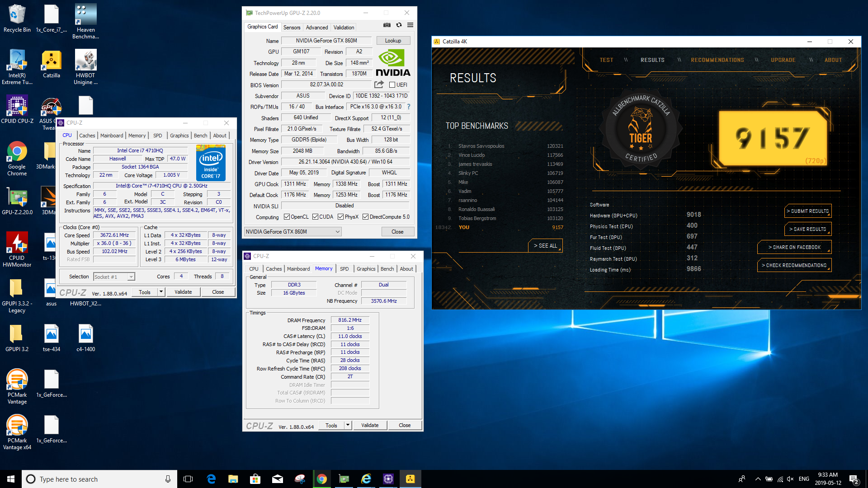Click Close button in GPU-Z
868x488 pixels.
(397, 232)
